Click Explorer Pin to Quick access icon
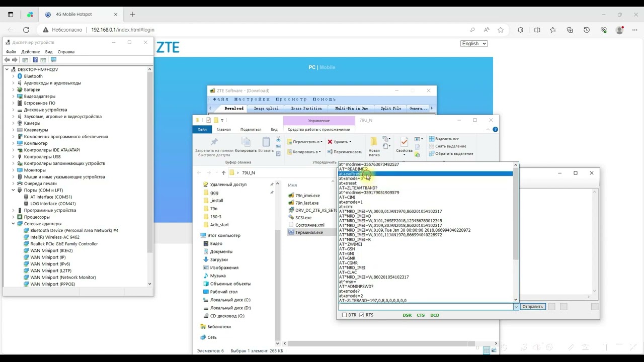The image size is (644, 362). [x=214, y=142]
